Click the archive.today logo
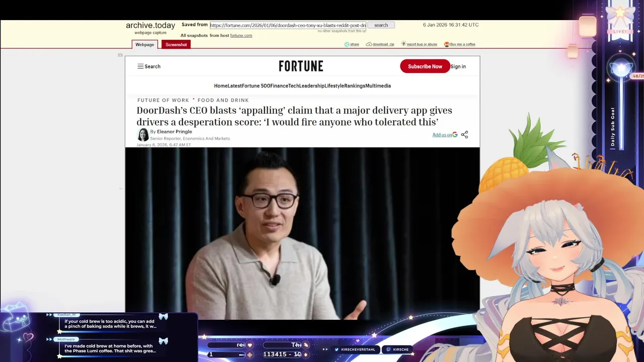 pos(150,25)
